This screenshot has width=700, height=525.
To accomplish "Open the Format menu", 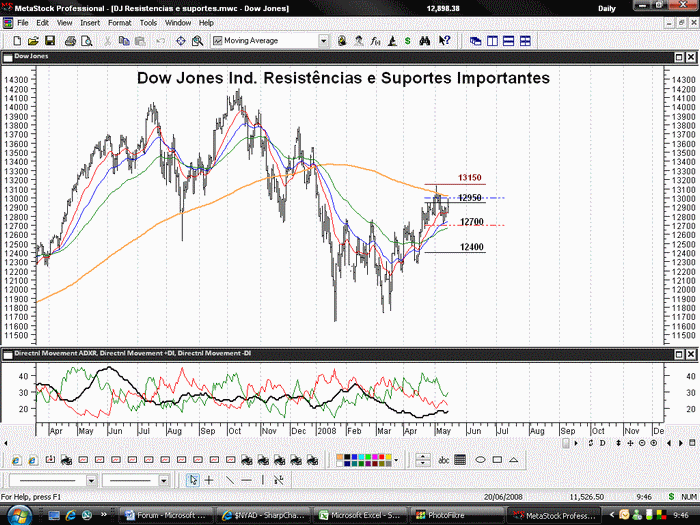I will click(119, 23).
